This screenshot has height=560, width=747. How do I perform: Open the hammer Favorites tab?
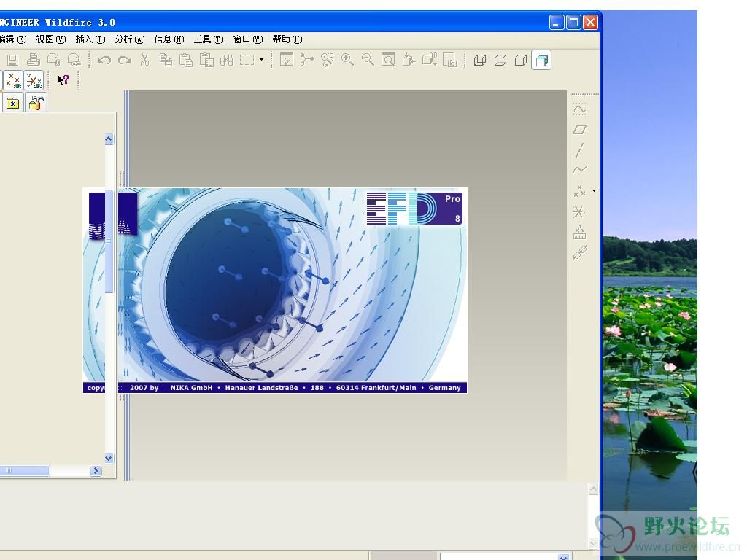(36, 103)
